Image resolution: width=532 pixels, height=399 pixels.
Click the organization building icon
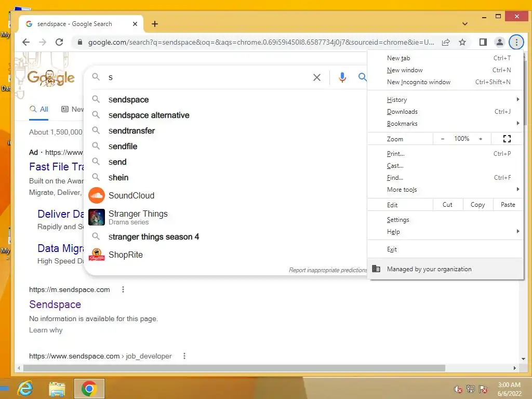[376, 269]
